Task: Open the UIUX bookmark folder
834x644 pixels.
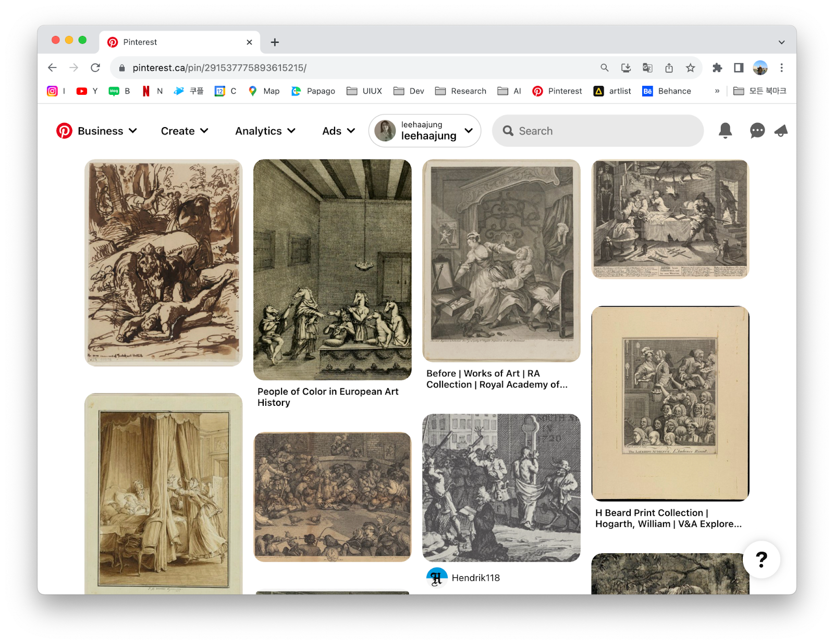Action: click(x=364, y=91)
